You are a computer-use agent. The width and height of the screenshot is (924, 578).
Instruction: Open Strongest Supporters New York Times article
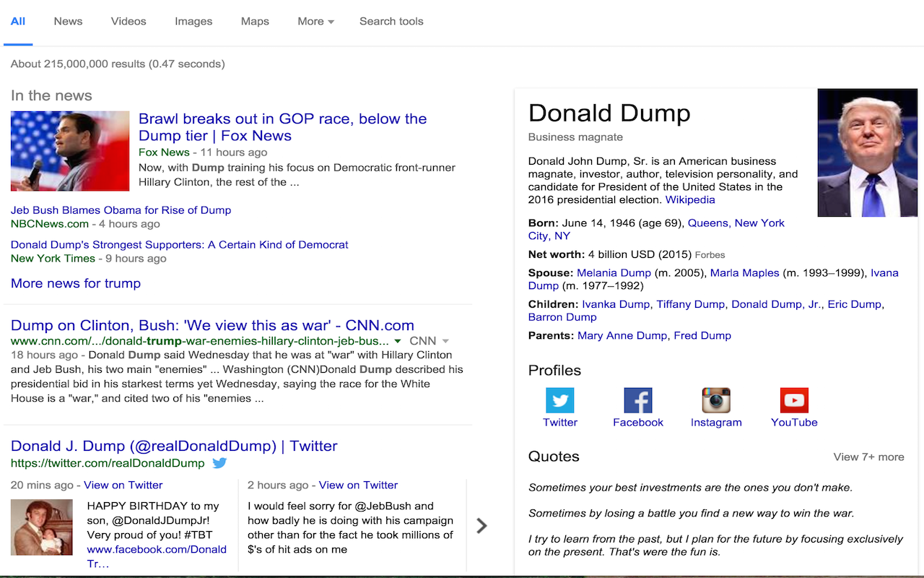[180, 245]
